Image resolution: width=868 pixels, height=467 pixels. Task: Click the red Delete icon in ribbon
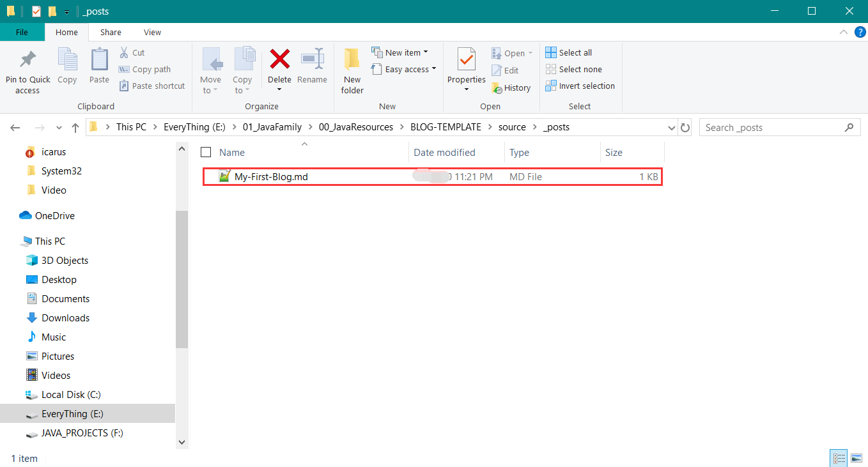(279, 60)
